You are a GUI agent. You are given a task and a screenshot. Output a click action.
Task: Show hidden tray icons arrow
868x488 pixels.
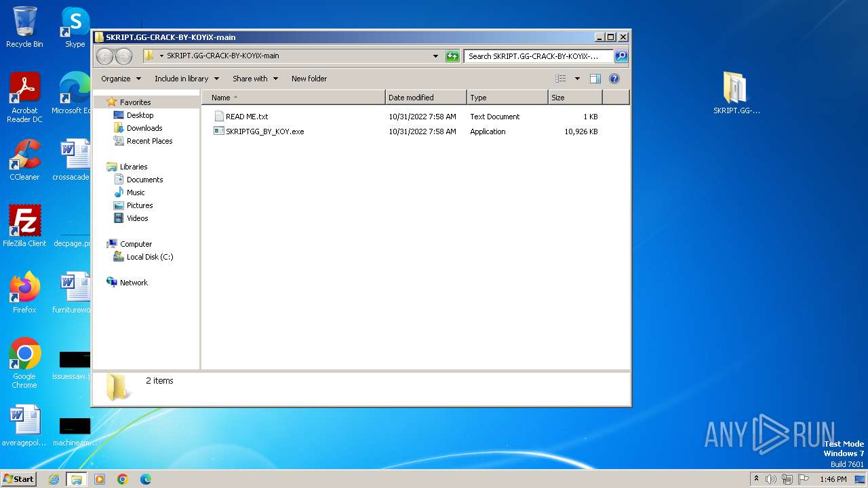click(x=756, y=479)
